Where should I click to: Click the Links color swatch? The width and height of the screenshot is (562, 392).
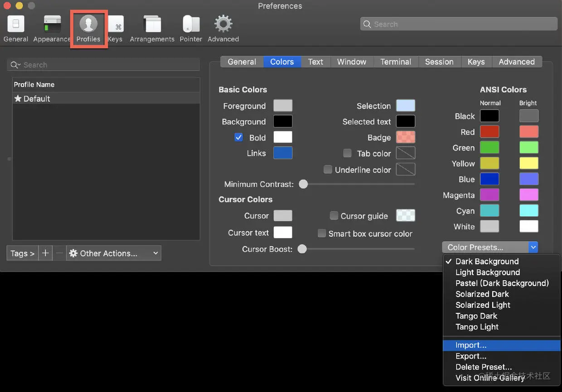click(283, 153)
